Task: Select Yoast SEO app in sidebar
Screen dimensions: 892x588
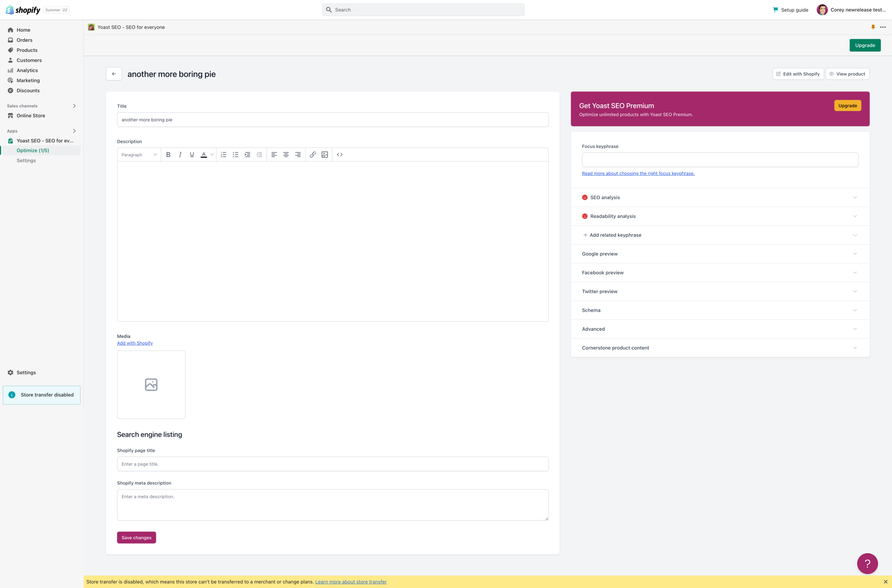Action: pyautogui.click(x=41, y=141)
